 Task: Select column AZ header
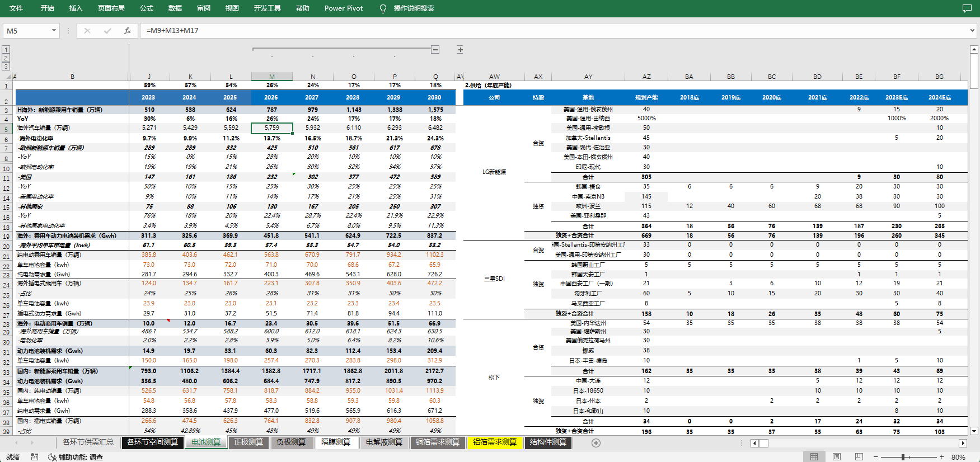pos(646,77)
